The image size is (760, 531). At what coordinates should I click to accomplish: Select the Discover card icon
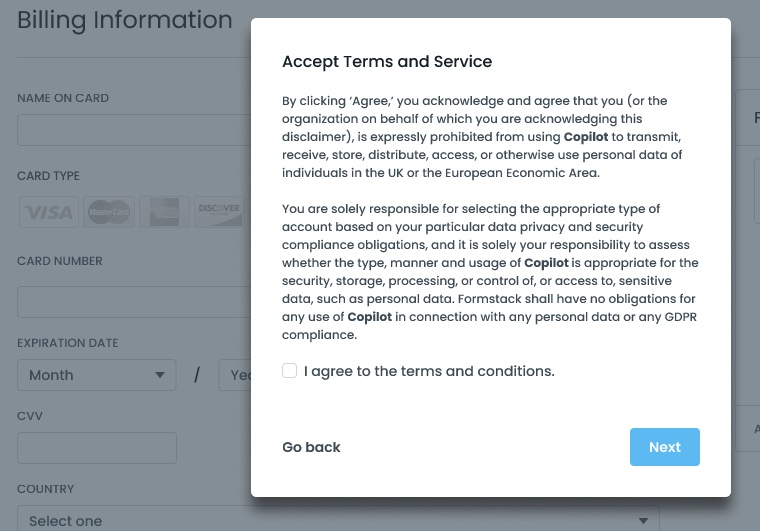point(218,212)
